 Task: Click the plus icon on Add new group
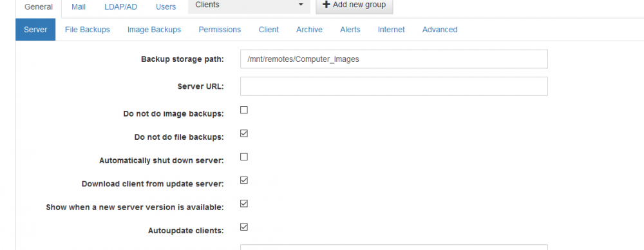tap(327, 5)
